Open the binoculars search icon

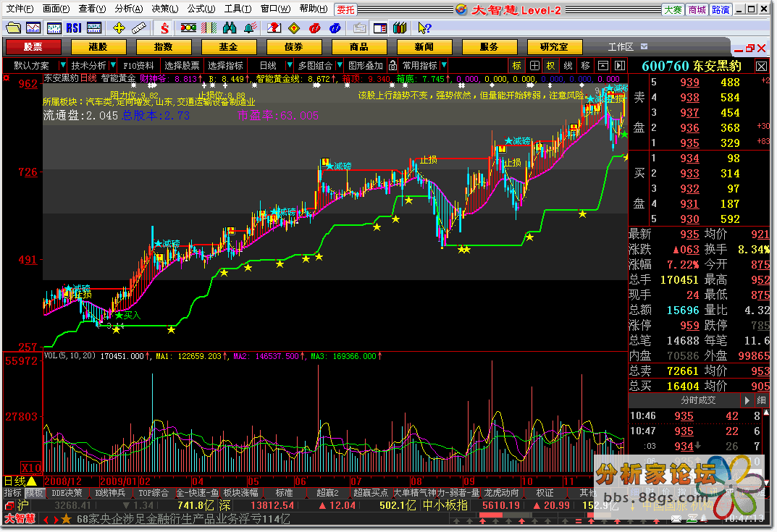230,28
